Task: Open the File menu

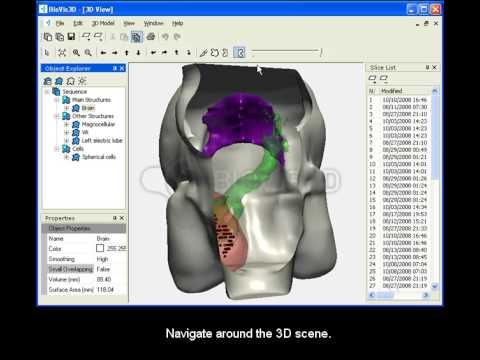Action: click(x=60, y=23)
